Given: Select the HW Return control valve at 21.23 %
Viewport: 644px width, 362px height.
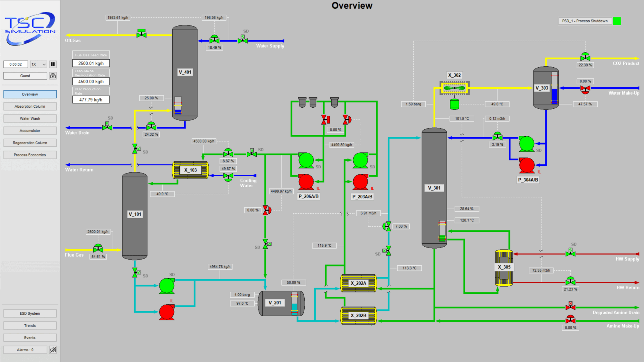Looking at the screenshot, I should tap(570, 281).
